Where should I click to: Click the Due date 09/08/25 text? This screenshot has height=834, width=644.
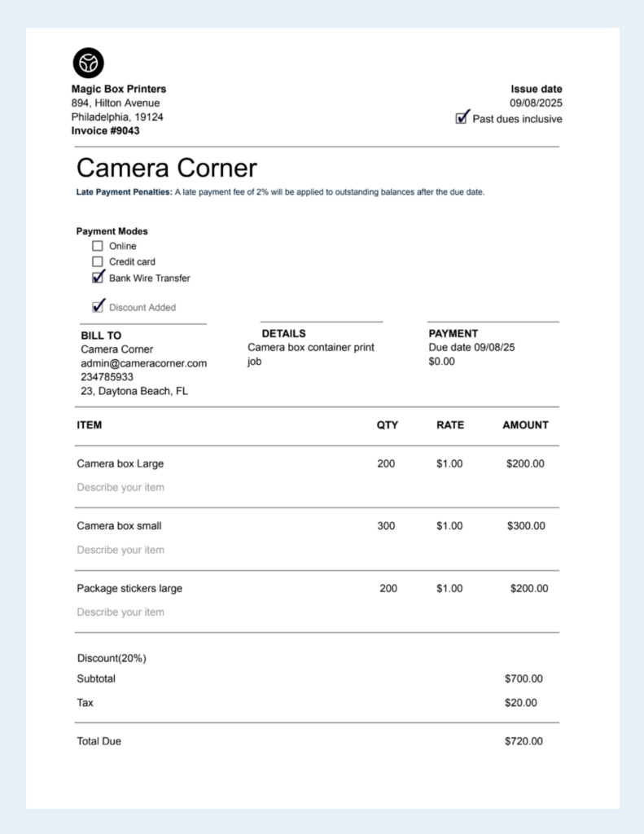[x=471, y=347]
